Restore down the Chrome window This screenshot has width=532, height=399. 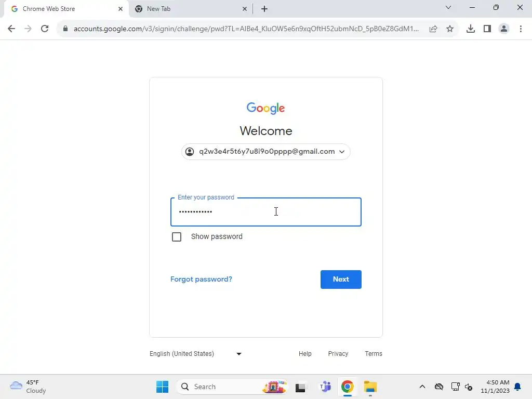tap(496, 7)
